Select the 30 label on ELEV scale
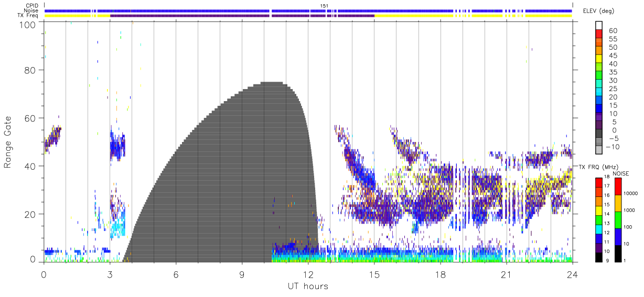The width and height of the screenshot is (644, 297). 613,81
